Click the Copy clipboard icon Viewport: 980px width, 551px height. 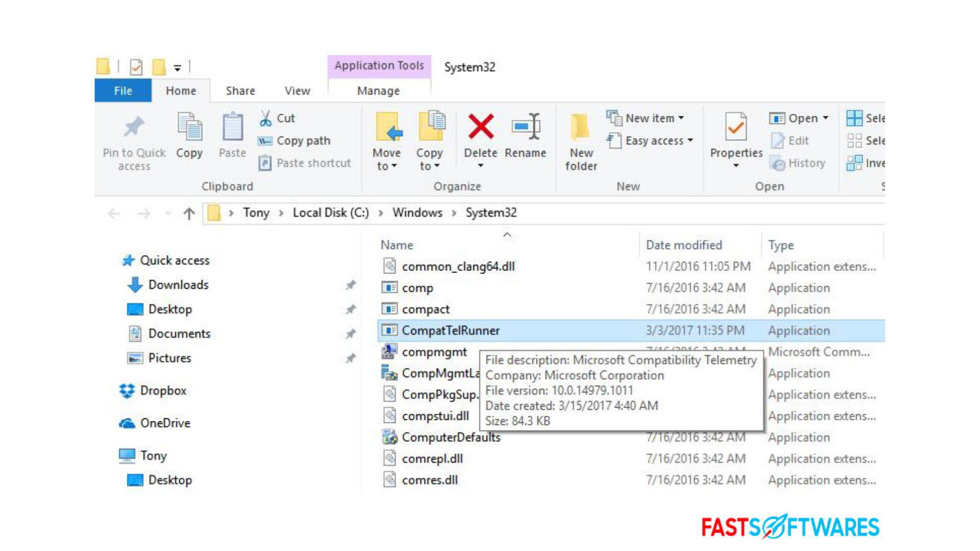tap(189, 127)
